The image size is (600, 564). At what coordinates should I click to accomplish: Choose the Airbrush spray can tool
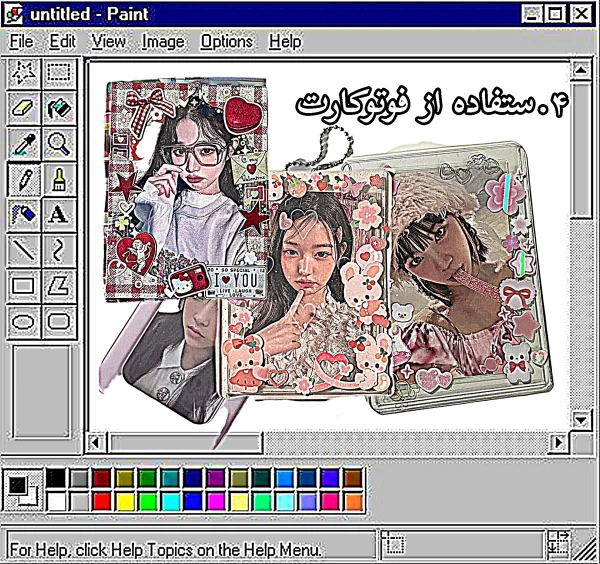tap(24, 215)
